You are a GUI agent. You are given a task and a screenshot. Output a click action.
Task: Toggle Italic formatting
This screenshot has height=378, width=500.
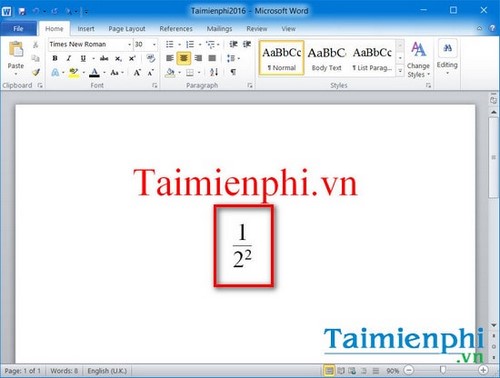[69, 58]
